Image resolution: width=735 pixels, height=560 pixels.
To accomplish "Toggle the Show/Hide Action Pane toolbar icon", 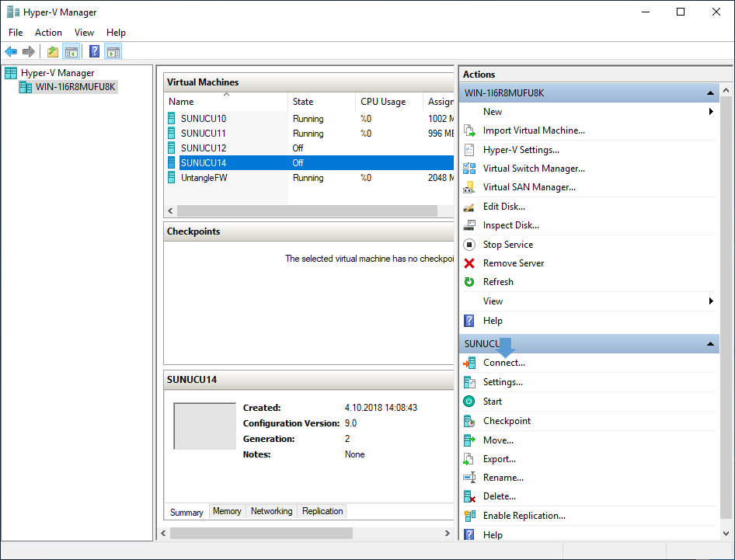I will 113,51.
